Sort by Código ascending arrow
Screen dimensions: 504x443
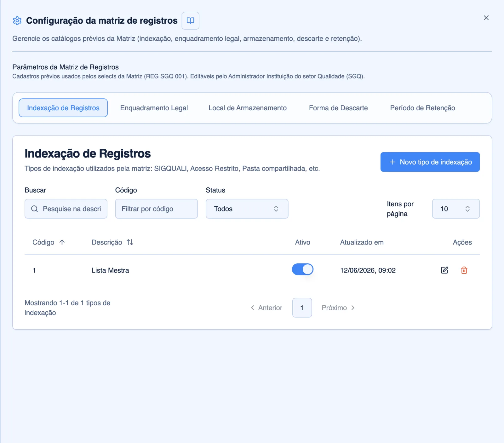click(62, 242)
